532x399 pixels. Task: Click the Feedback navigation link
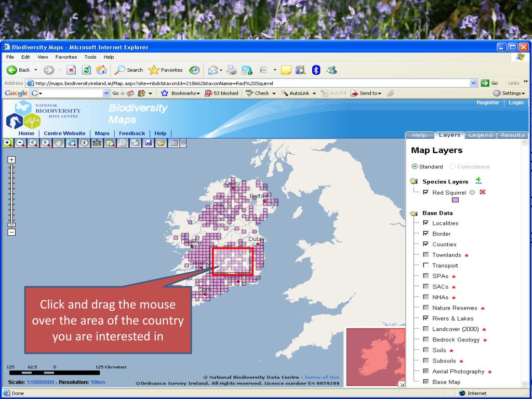[x=132, y=134]
